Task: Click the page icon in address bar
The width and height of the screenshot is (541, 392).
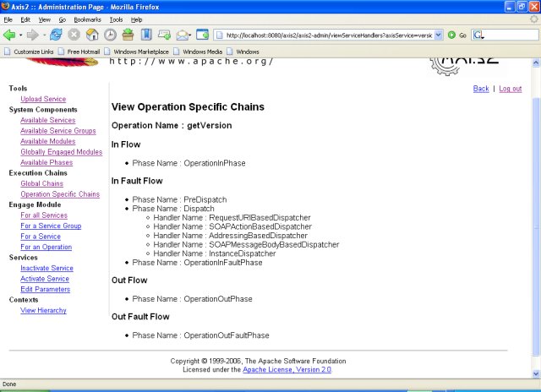Action: [219, 35]
